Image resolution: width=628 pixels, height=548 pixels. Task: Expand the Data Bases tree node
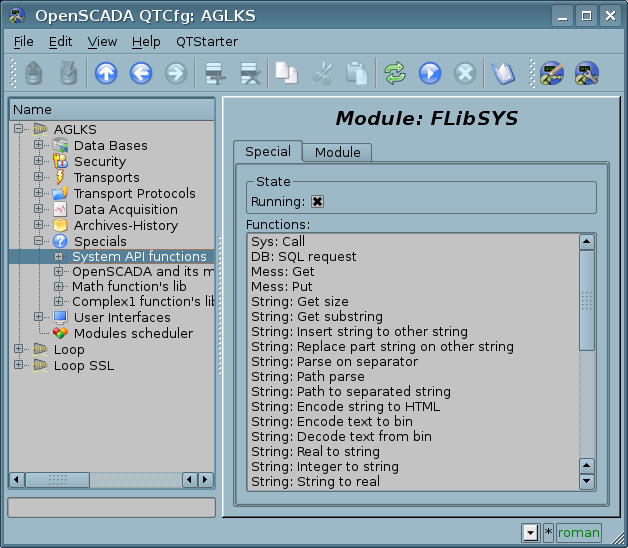click(x=39, y=145)
